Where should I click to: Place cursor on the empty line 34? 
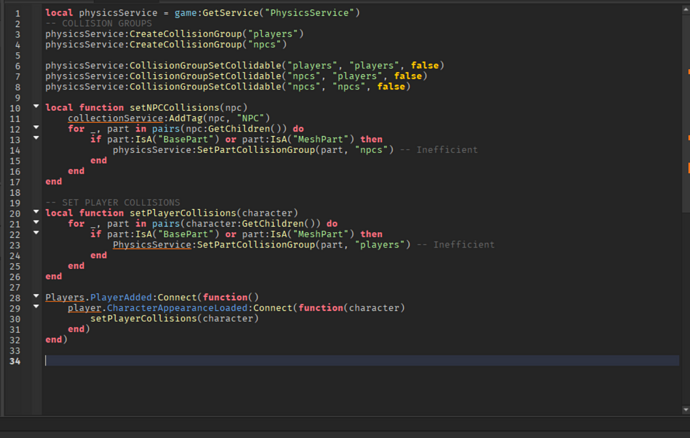[200, 360]
